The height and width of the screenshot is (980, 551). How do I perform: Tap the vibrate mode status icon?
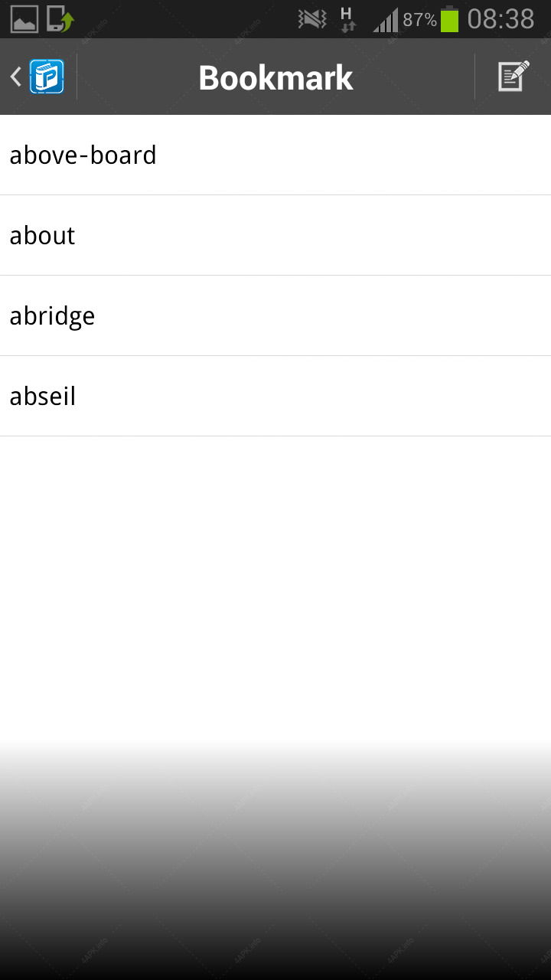[312, 19]
